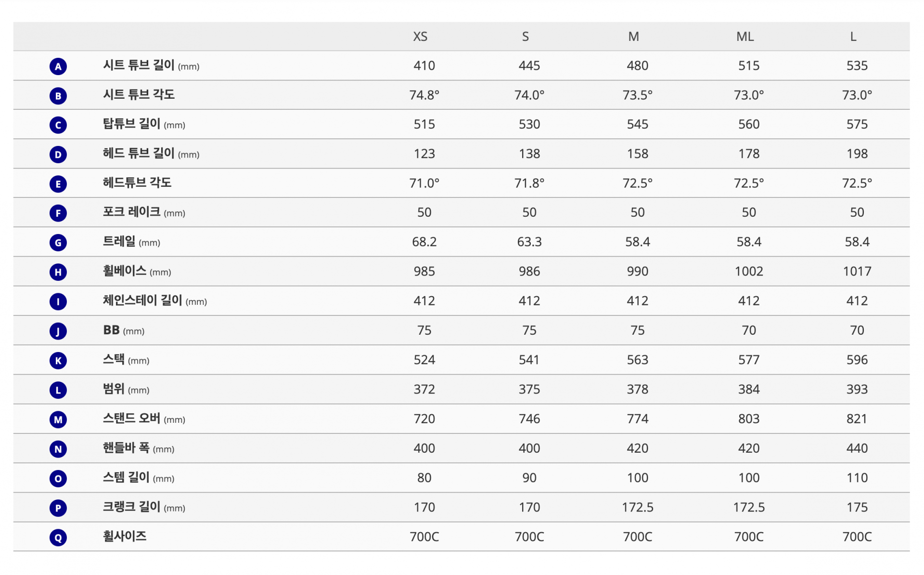Screen dimensions: 924x575
Task: Click the circular A badge icon
Action: tap(58, 66)
